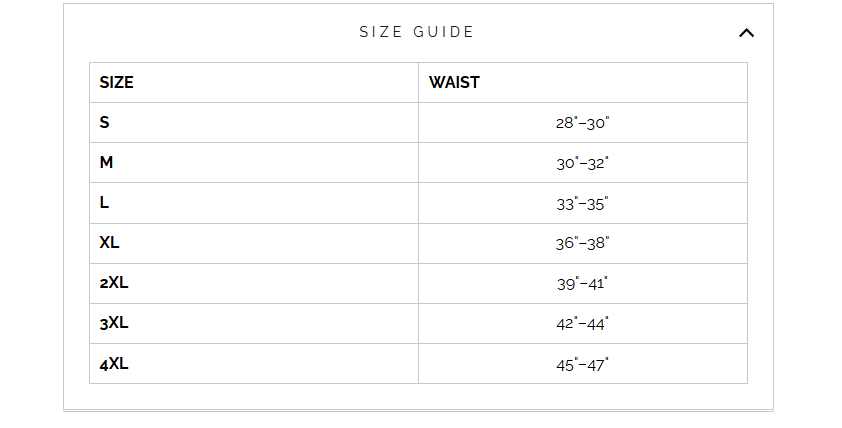Select the 4XL size row label
Image resolution: width=842 pixels, height=428 pixels.
click(x=114, y=364)
